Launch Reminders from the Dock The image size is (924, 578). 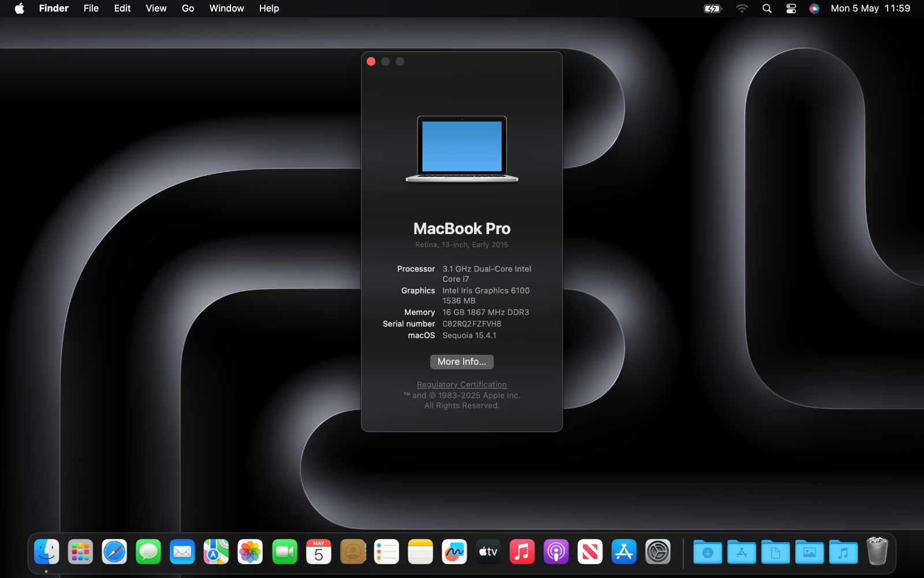(x=386, y=552)
